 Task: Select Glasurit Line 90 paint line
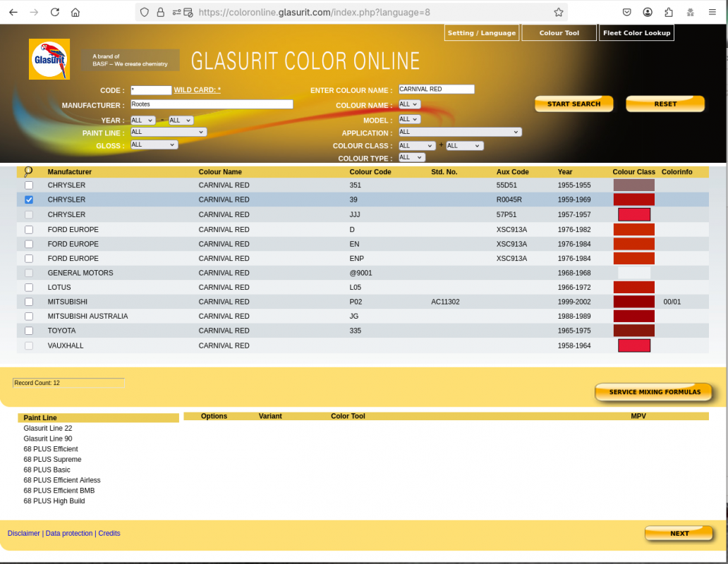point(48,439)
